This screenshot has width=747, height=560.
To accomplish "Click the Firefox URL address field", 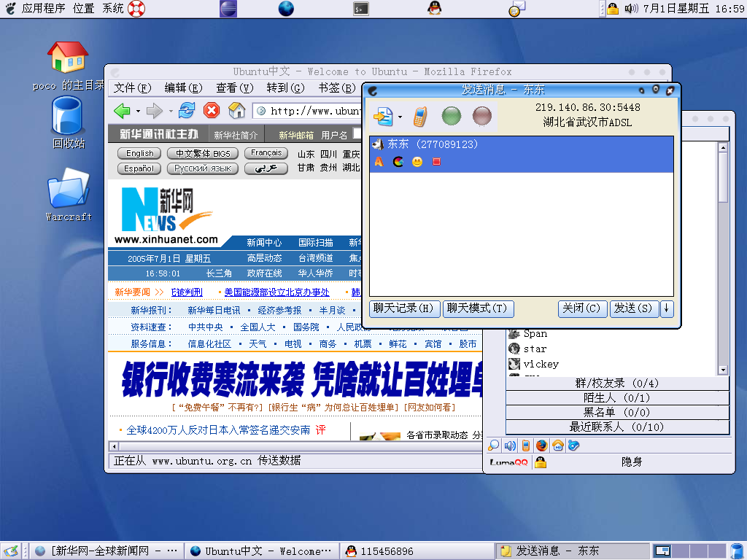I will tap(307, 111).
